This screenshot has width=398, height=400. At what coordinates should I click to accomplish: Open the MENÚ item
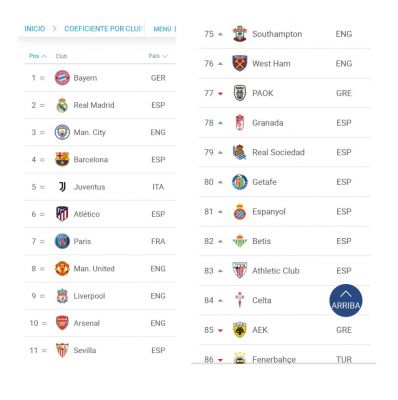coord(163,29)
